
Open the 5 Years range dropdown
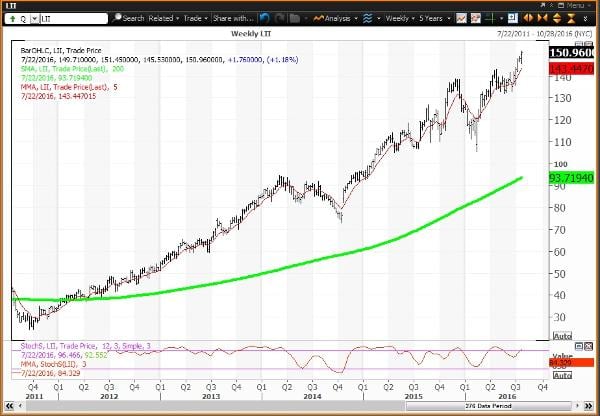434,18
